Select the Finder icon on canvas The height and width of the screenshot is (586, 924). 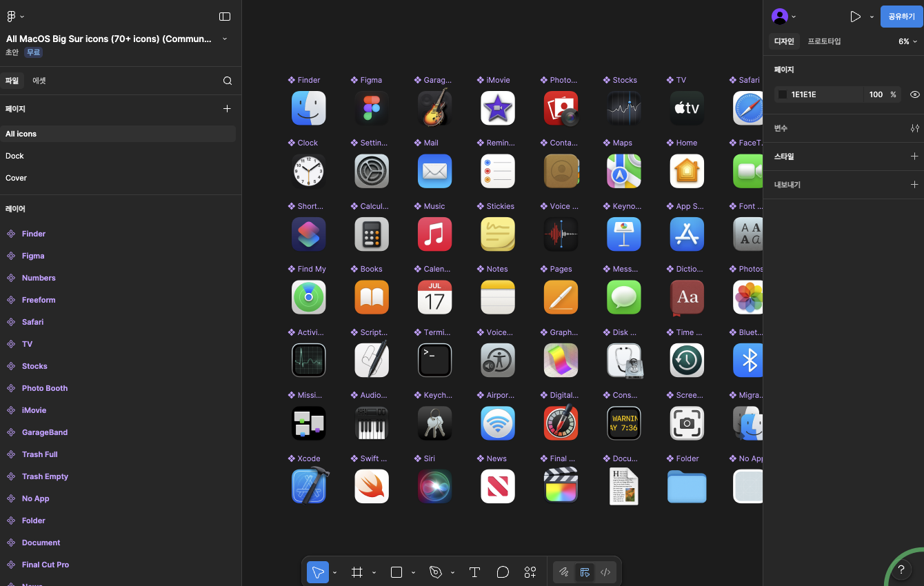pyautogui.click(x=308, y=108)
